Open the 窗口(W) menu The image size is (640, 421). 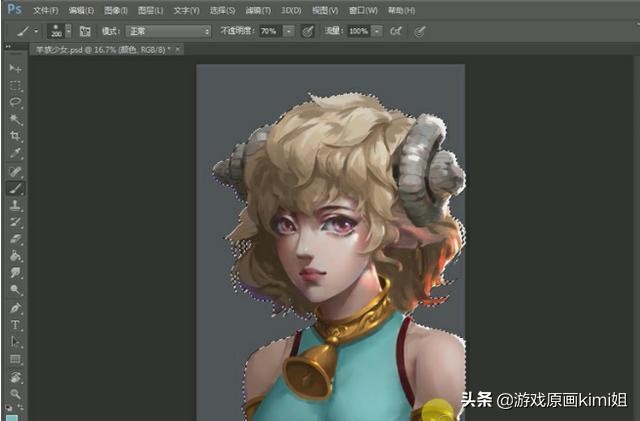tap(363, 11)
